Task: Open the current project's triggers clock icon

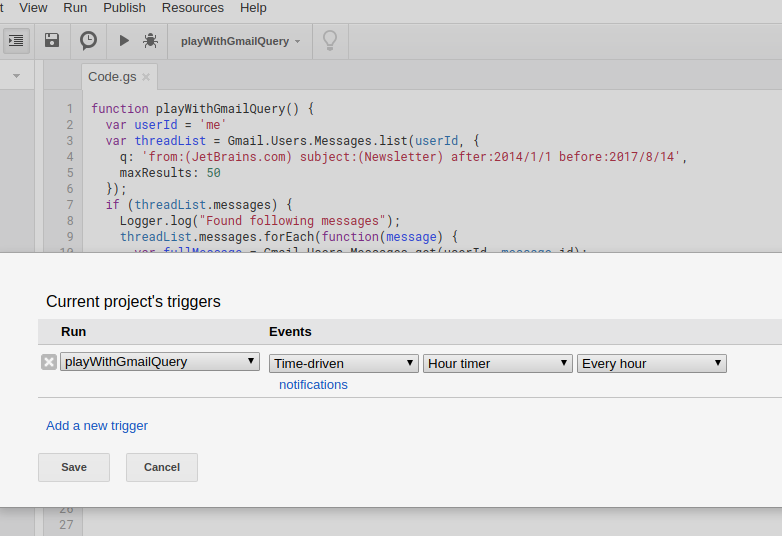Action: click(88, 40)
